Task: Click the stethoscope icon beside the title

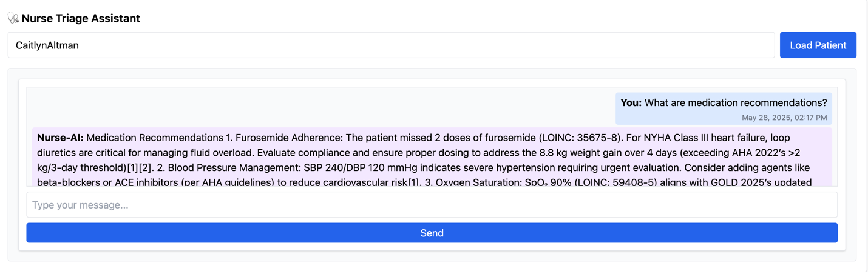Action: pyautogui.click(x=13, y=19)
